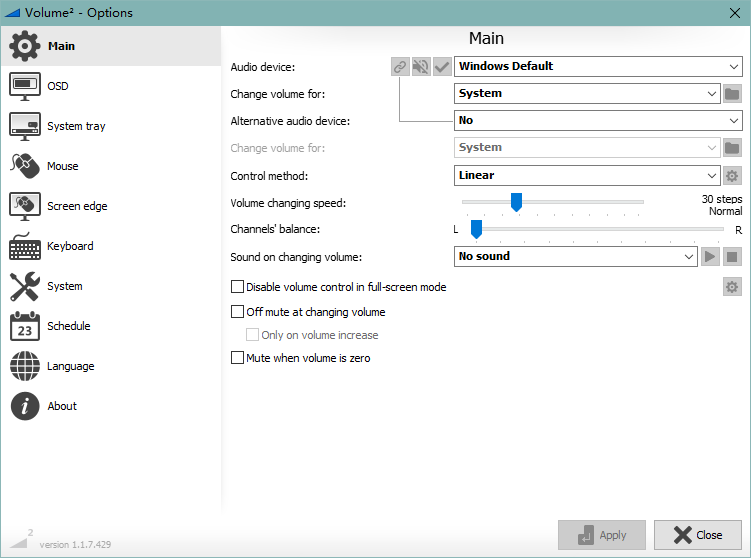Click the Volume changing speed slider handle
This screenshot has width=751, height=558.
point(516,203)
